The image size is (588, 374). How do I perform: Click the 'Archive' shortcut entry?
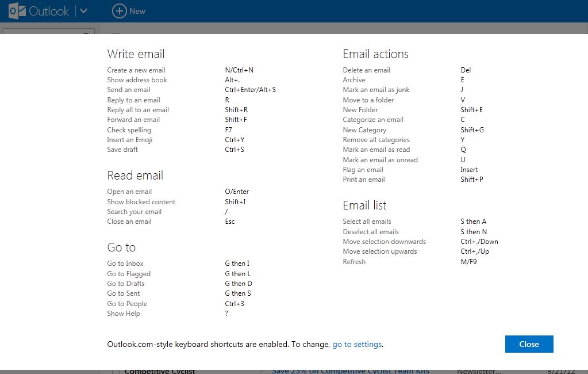tap(354, 80)
